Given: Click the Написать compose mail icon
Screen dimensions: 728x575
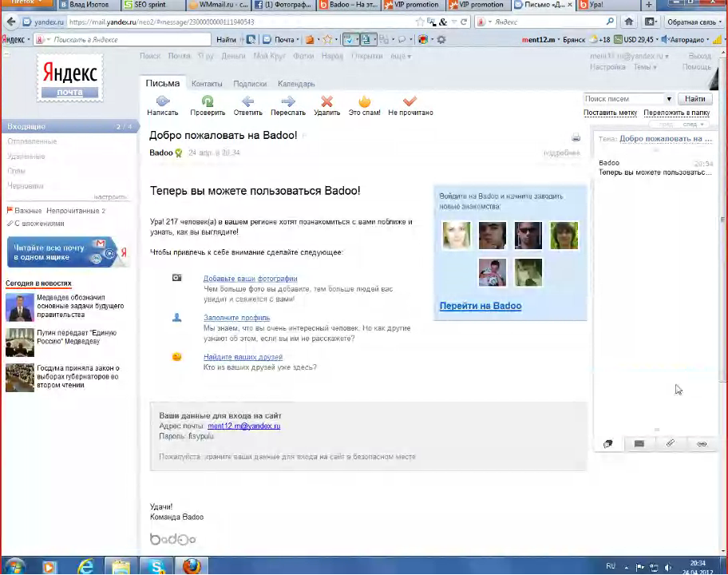Looking at the screenshot, I should 163,101.
